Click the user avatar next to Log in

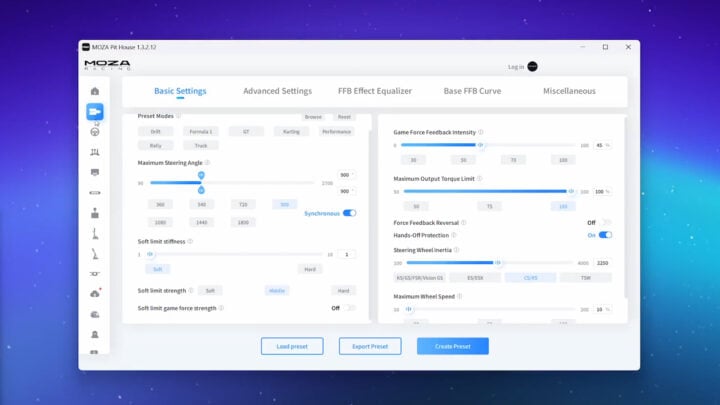coord(533,67)
